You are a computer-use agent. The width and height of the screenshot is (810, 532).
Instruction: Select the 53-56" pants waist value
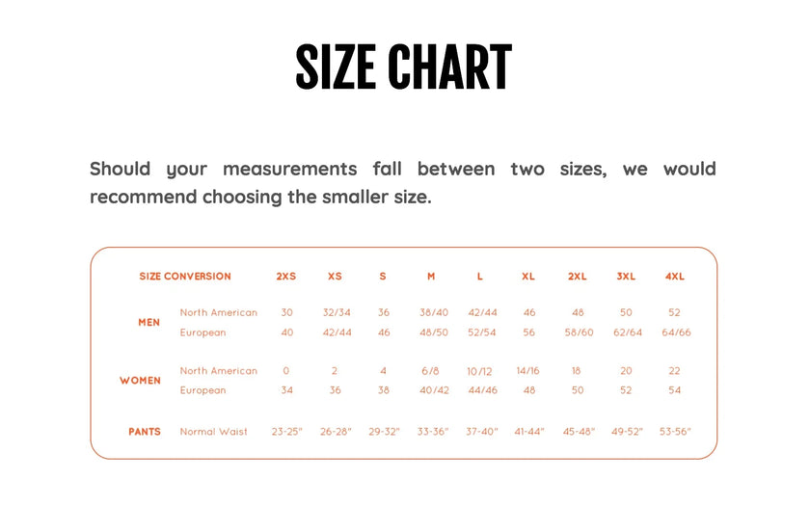pyautogui.click(x=675, y=431)
